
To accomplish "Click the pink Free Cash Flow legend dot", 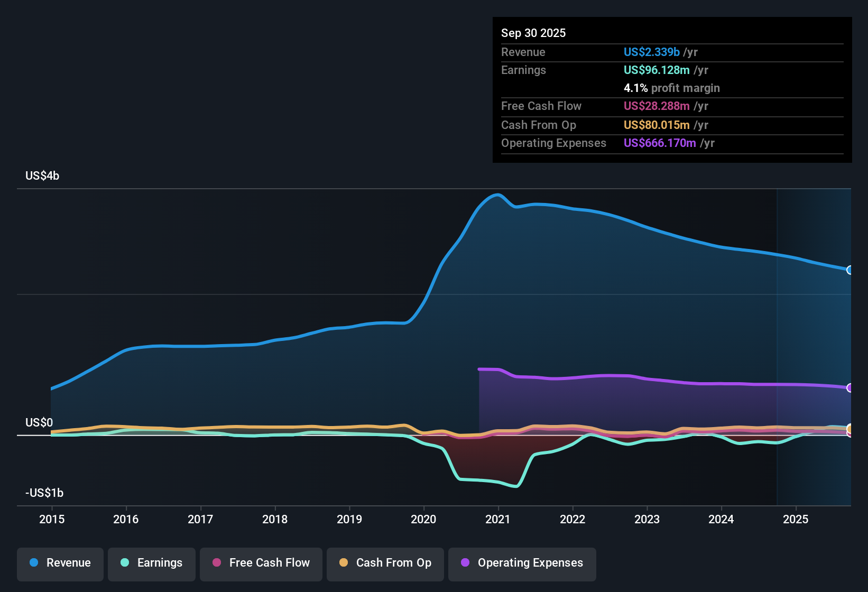I will tap(216, 563).
